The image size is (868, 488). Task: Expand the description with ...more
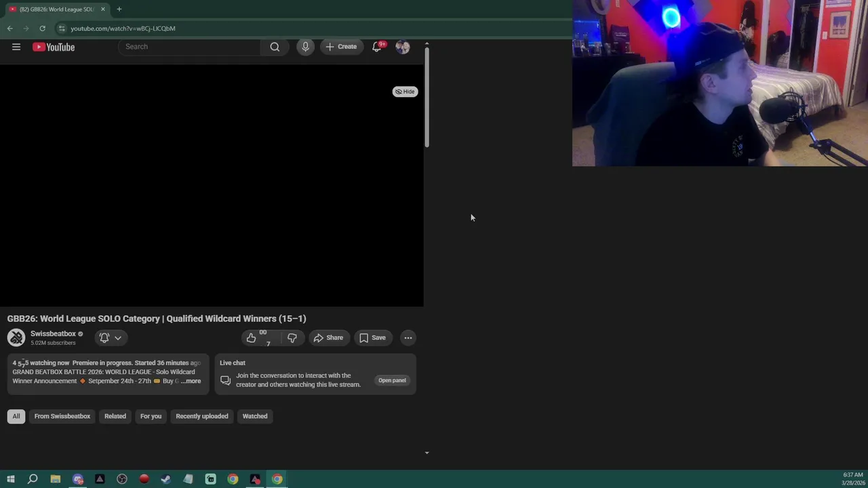click(x=191, y=381)
